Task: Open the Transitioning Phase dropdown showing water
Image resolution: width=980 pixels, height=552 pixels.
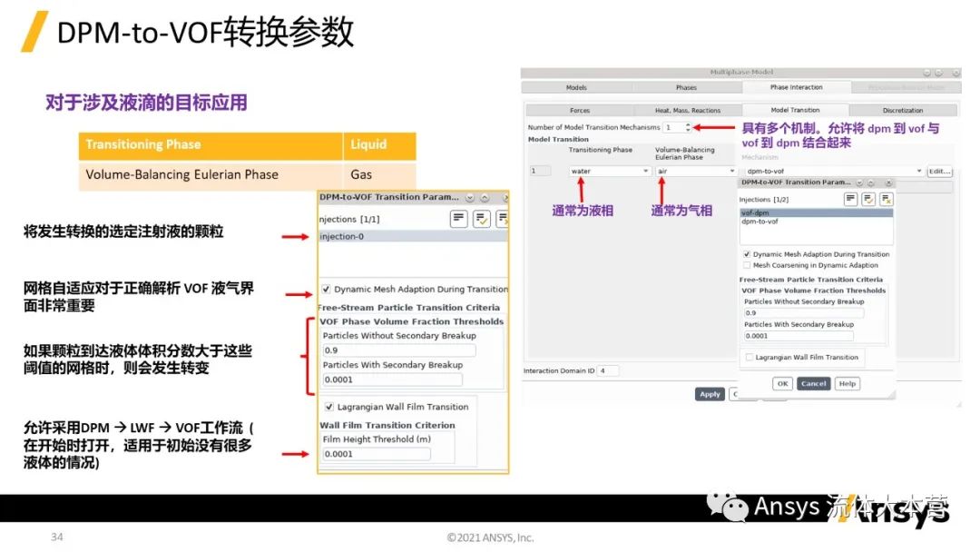Action: (610, 171)
